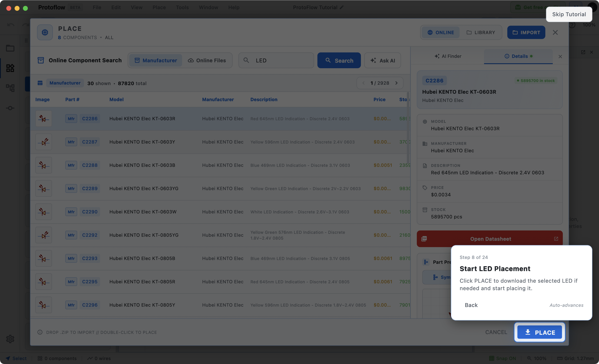Click the Snap ON grid icon in status bar
This screenshot has height=364, width=599.
coord(491,358)
